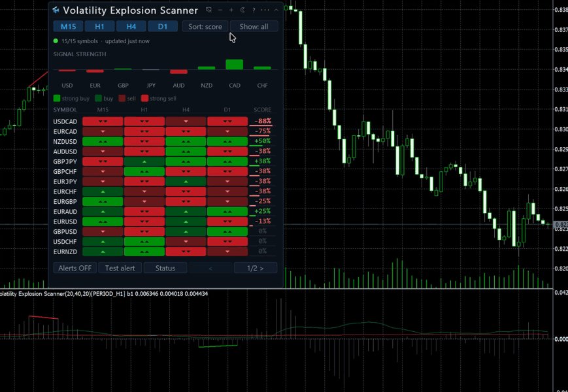Click the CAD signal strength bar
Viewport: 568px width, 392px height.
(x=235, y=65)
